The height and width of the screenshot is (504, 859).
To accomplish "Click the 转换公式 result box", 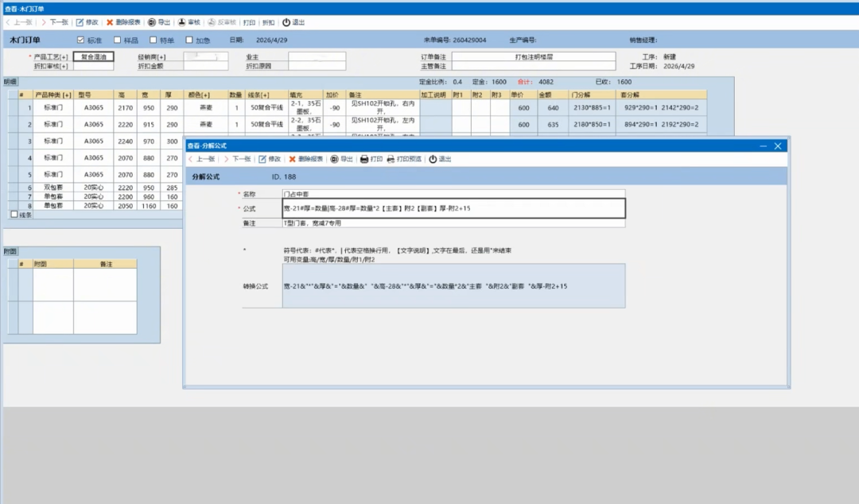I will (x=453, y=286).
